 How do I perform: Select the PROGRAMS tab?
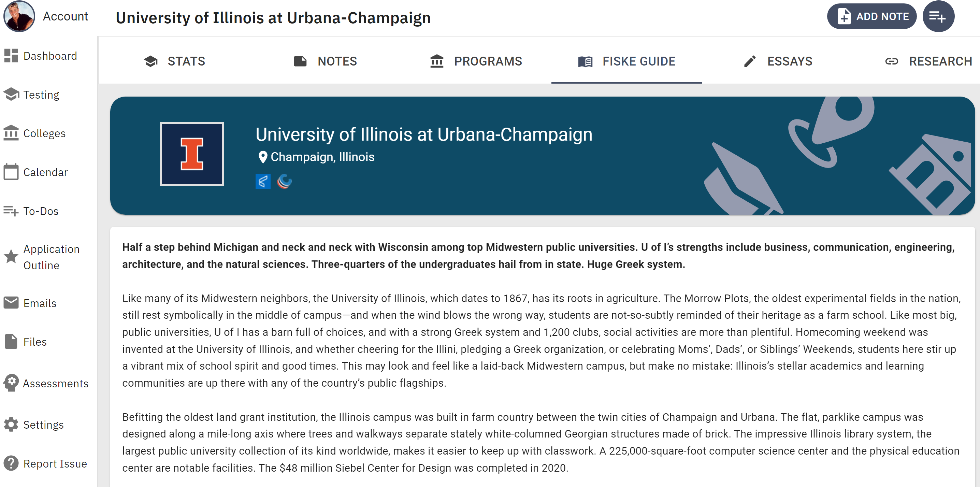coord(476,61)
